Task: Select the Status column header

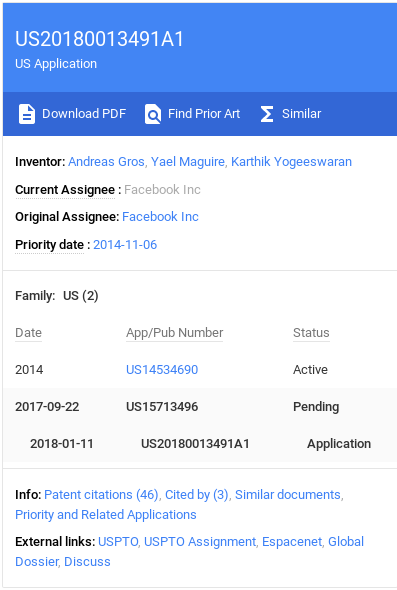Action: coord(311,333)
